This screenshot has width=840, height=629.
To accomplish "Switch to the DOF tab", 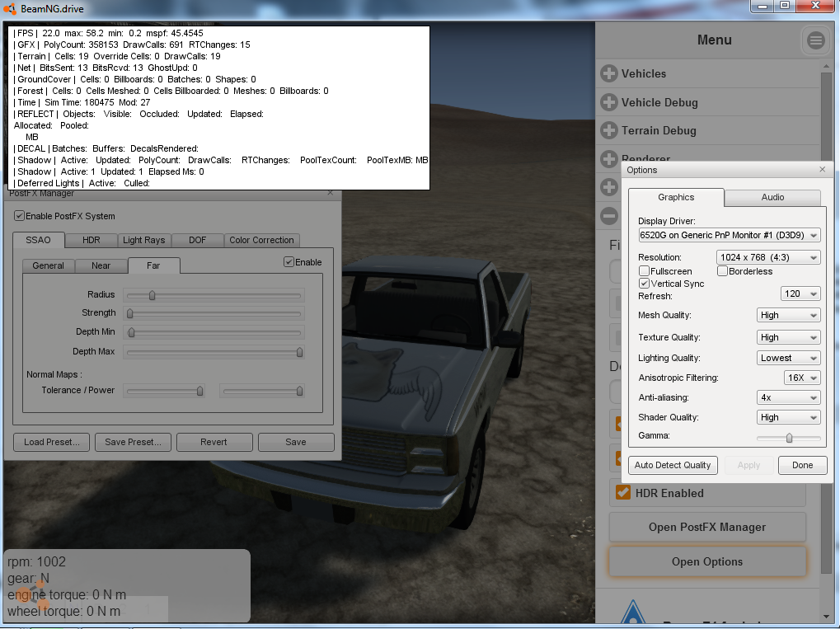I will pos(197,240).
